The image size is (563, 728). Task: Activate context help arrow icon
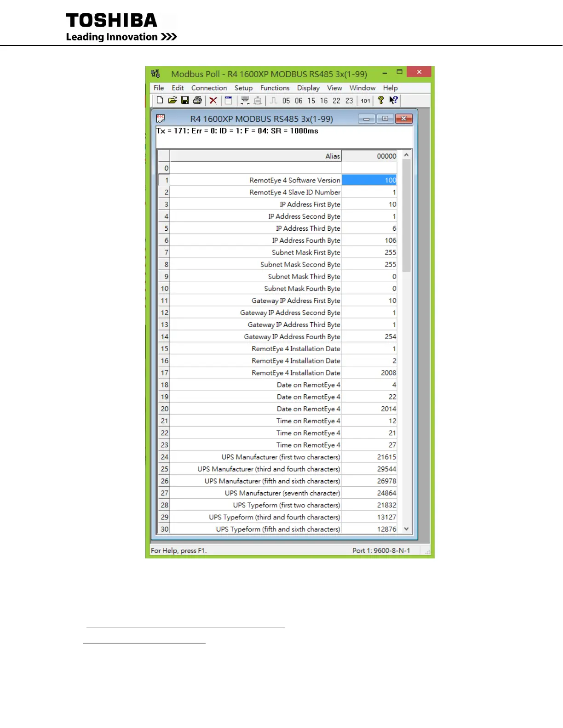click(394, 100)
